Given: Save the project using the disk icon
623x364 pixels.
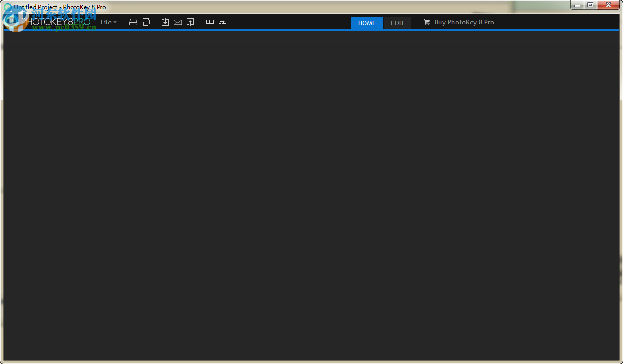Looking at the screenshot, I should (x=133, y=22).
